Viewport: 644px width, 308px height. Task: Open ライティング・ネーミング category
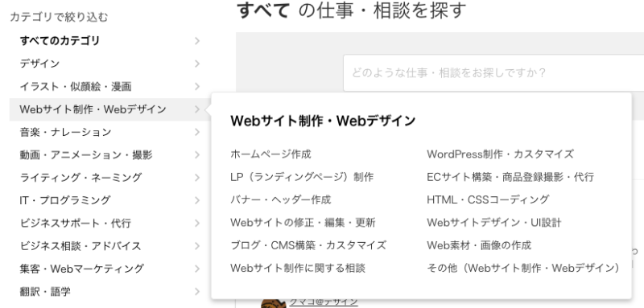click(80, 178)
